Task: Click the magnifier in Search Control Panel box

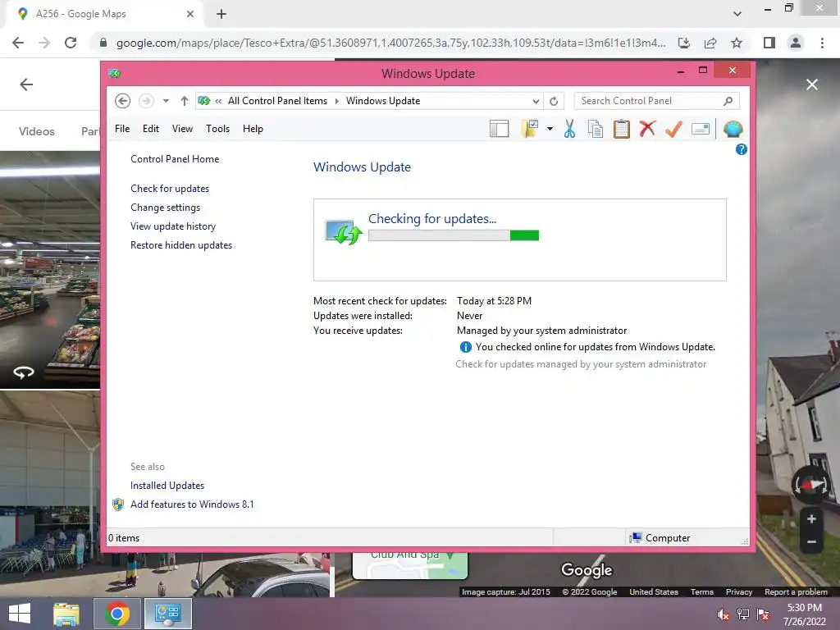Action: pyautogui.click(x=728, y=101)
